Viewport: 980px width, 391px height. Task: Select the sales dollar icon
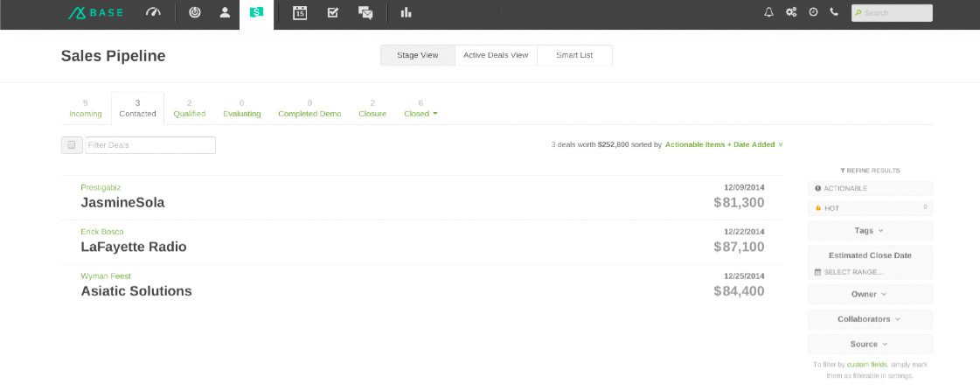coord(256,12)
